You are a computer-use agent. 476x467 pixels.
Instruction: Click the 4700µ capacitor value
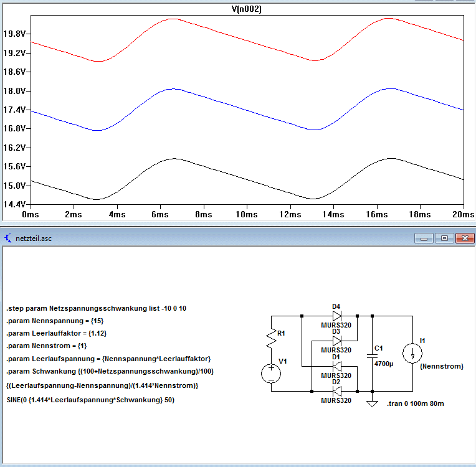(384, 364)
